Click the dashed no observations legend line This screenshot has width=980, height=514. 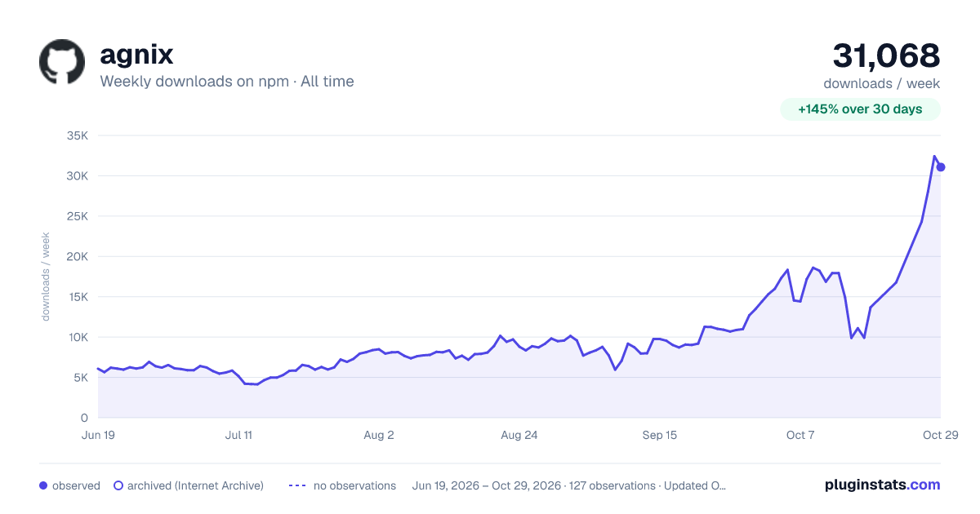click(x=297, y=485)
